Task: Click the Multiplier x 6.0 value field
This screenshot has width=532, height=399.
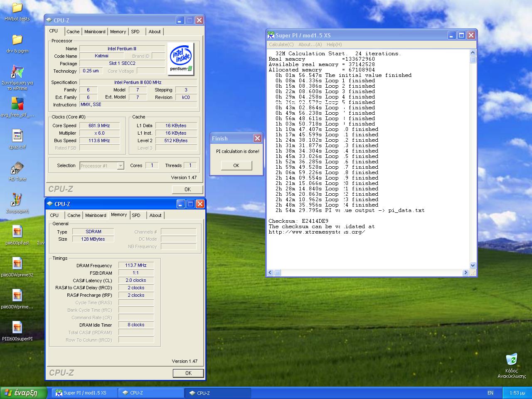Action: tap(99, 133)
